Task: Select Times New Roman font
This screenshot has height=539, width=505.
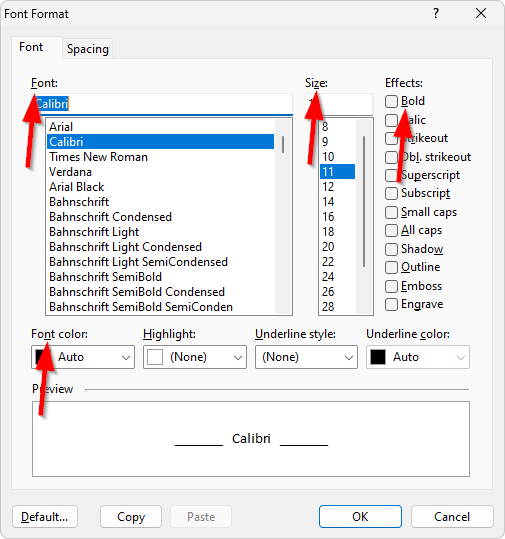Action: tap(160, 157)
